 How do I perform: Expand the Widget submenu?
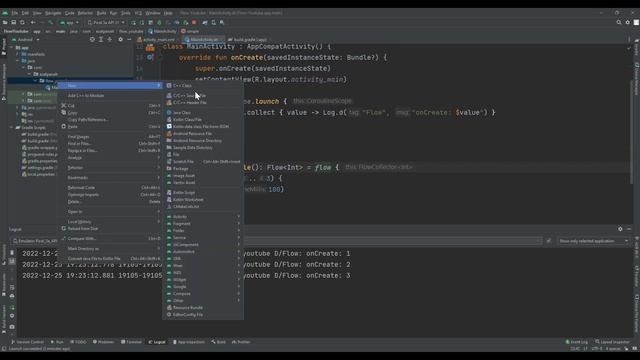pos(203,280)
